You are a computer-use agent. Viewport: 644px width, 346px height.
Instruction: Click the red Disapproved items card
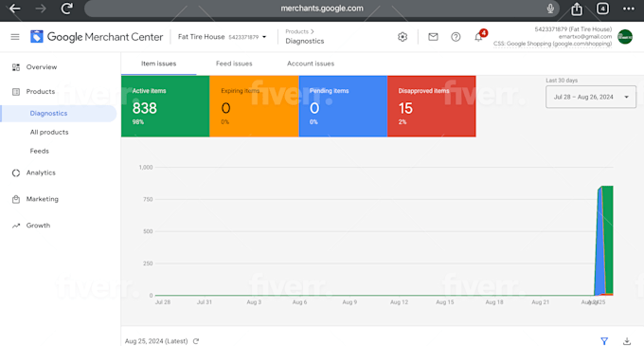tap(432, 106)
